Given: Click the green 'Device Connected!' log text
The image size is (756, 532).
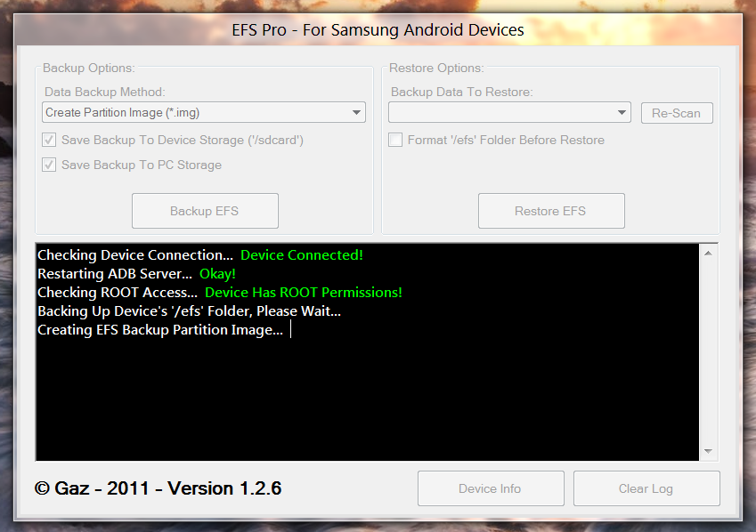Looking at the screenshot, I should [x=302, y=255].
